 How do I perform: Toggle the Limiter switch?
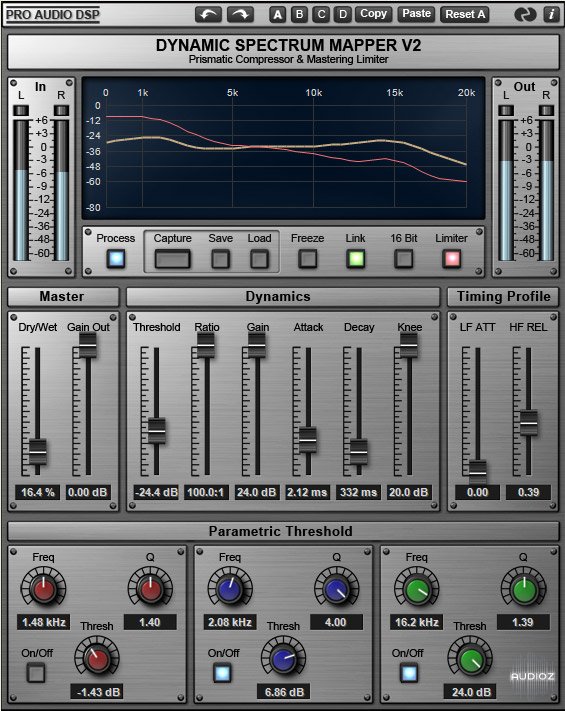pos(452,259)
